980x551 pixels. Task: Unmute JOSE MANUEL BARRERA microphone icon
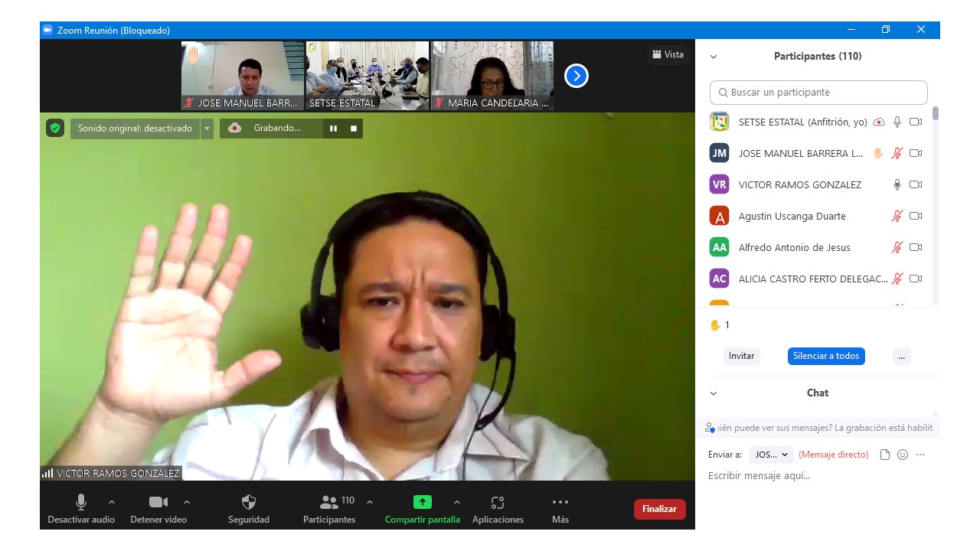point(897,153)
